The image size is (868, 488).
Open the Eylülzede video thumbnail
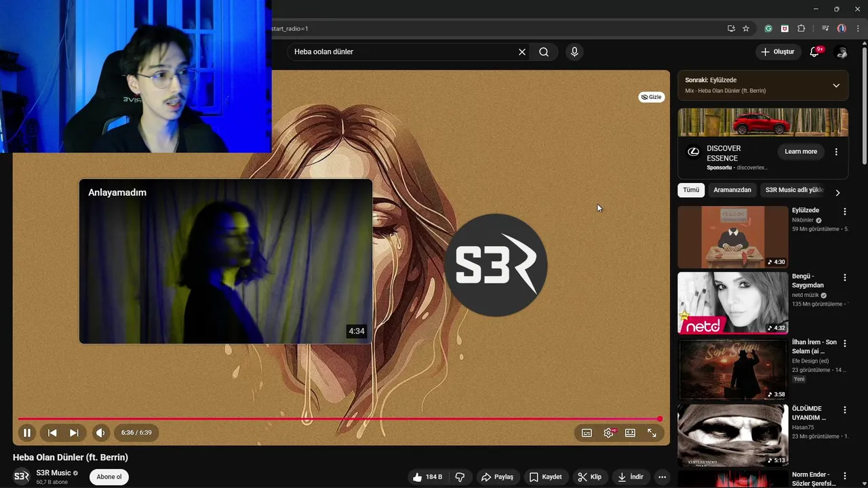coord(733,237)
